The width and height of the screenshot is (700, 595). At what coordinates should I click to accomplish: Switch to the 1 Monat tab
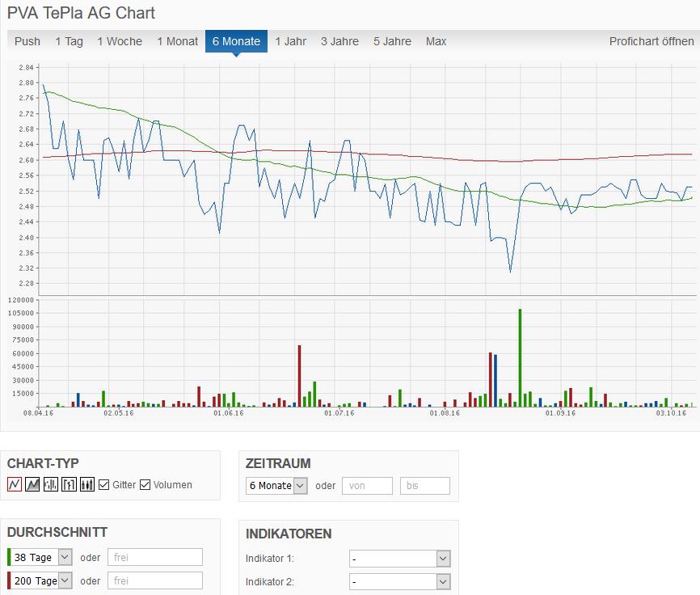(x=177, y=41)
